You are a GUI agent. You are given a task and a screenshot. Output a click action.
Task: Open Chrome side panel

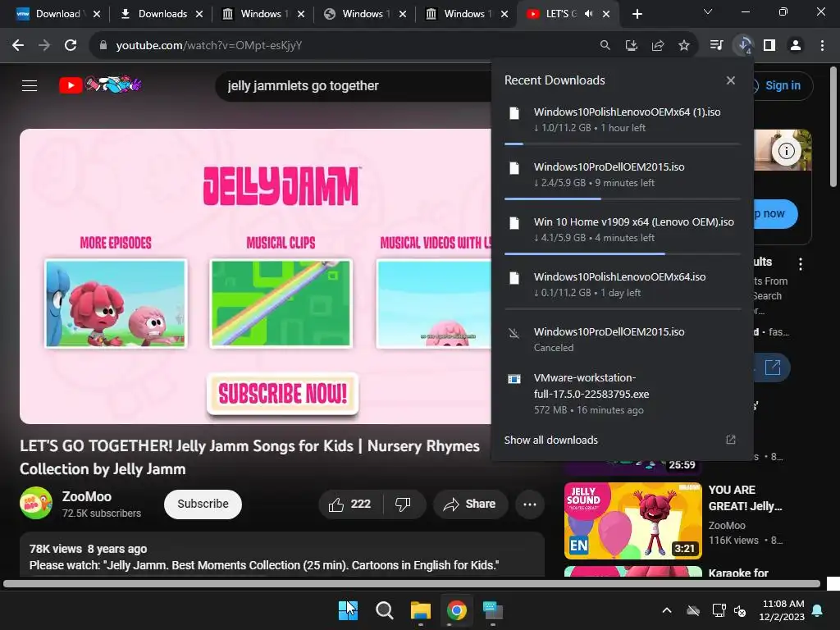[769, 46]
